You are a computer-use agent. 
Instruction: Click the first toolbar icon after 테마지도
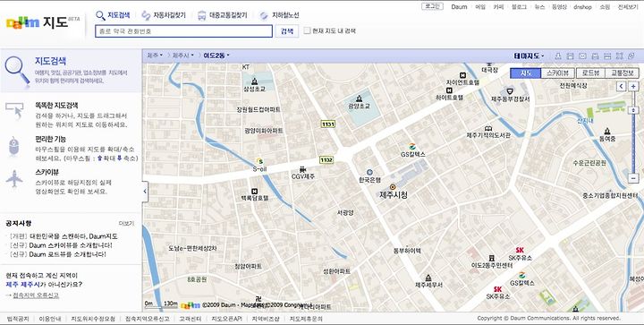[x=558, y=56]
